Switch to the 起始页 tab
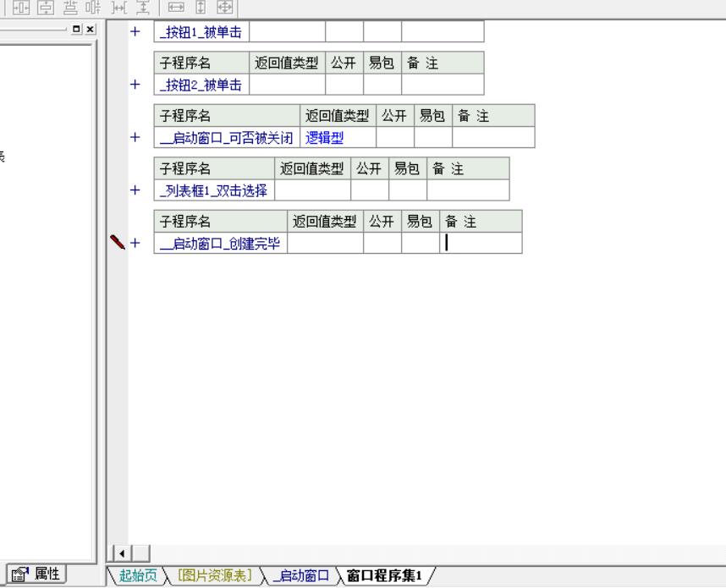Image resolution: width=726 pixels, height=588 pixels. point(138,575)
